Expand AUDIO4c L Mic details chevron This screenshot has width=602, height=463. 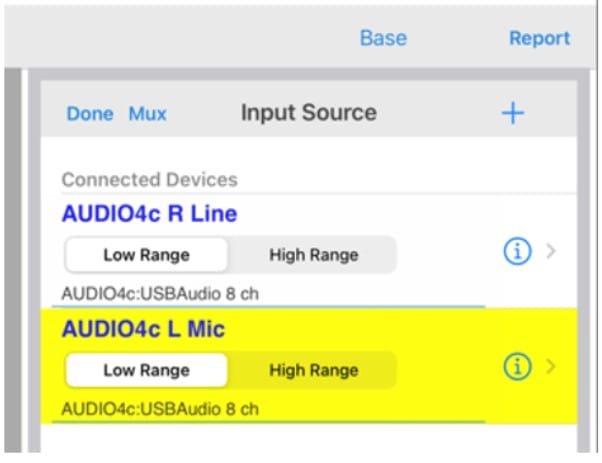click(x=550, y=367)
